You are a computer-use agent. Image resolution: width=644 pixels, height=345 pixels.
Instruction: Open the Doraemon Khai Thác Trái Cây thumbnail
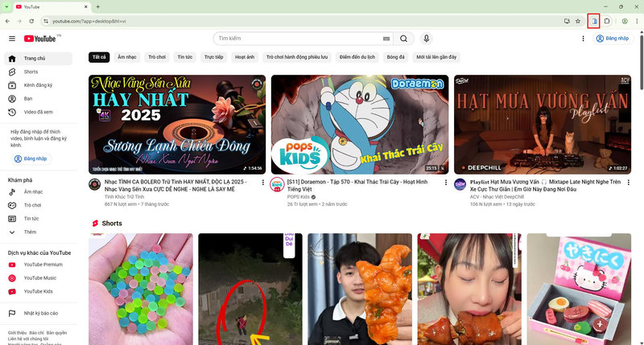[360, 125]
